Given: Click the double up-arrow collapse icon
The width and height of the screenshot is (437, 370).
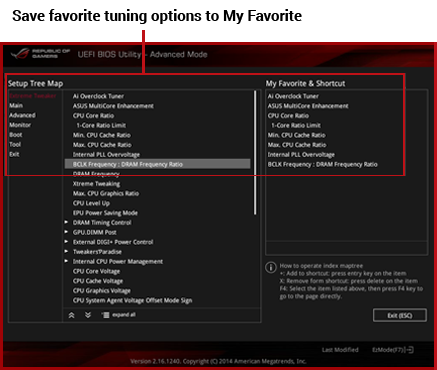Looking at the screenshot, I should pyautogui.click(x=71, y=315).
